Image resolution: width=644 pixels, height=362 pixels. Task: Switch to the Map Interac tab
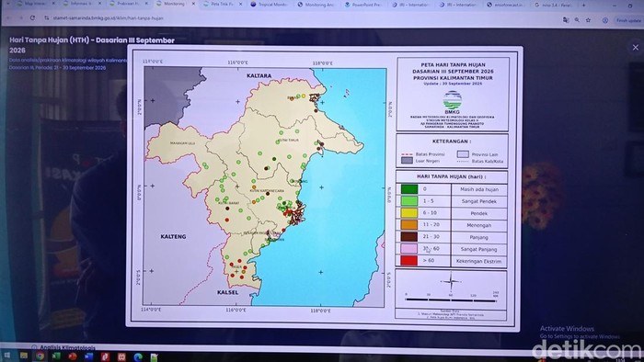pos(34,4)
